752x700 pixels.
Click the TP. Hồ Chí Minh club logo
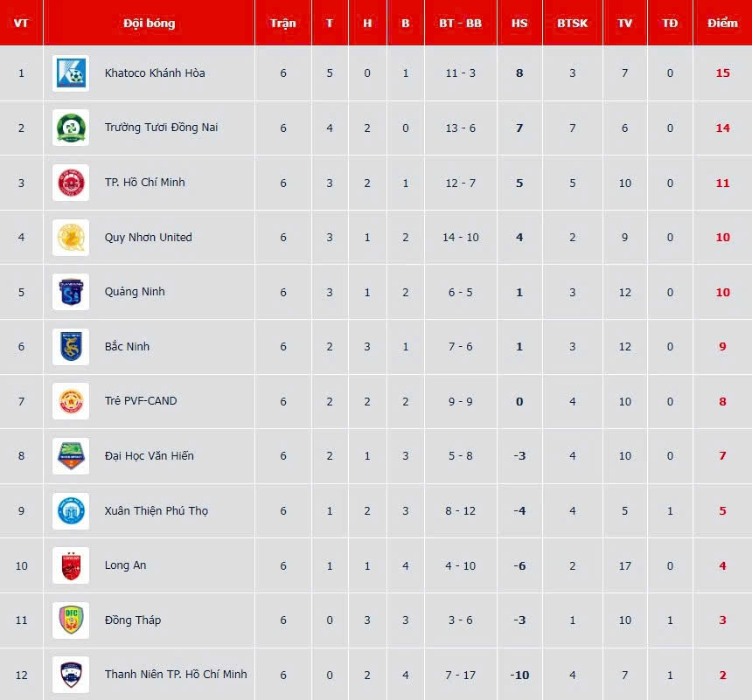pos(70,183)
